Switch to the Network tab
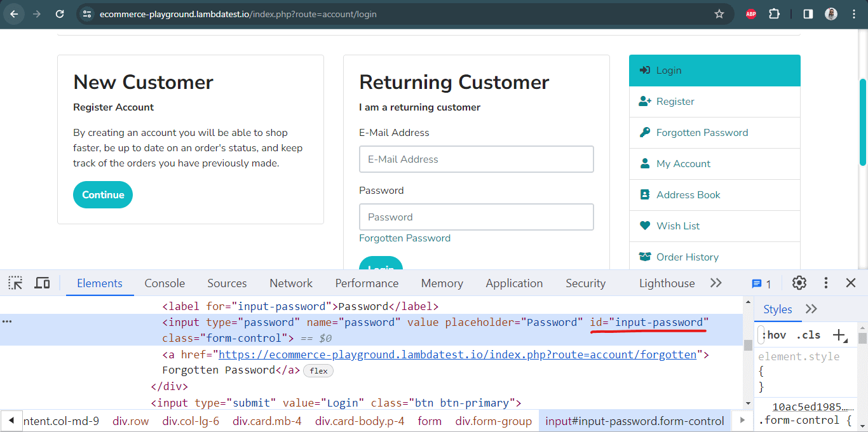 290,283
